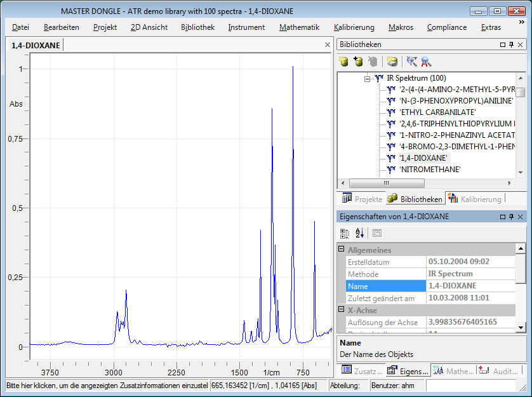The width and height of the screenshot is (532, 397).
Task: Pin the Bibliotheken panel
Action: 511,45
